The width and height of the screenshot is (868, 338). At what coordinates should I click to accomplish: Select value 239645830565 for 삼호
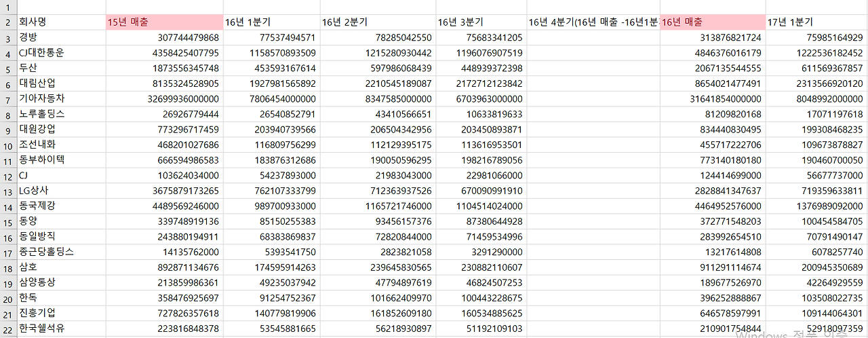pyautogui.click(x=378, y=267)
